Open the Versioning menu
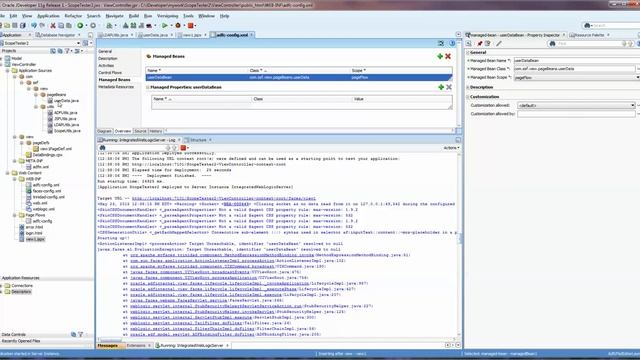This screenshot has width=640, height=360. click(167, 16)
